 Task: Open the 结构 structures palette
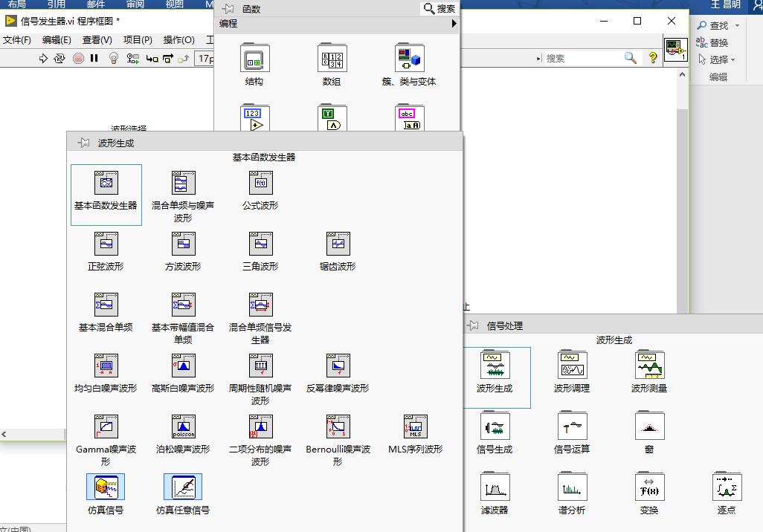point(254,59)
